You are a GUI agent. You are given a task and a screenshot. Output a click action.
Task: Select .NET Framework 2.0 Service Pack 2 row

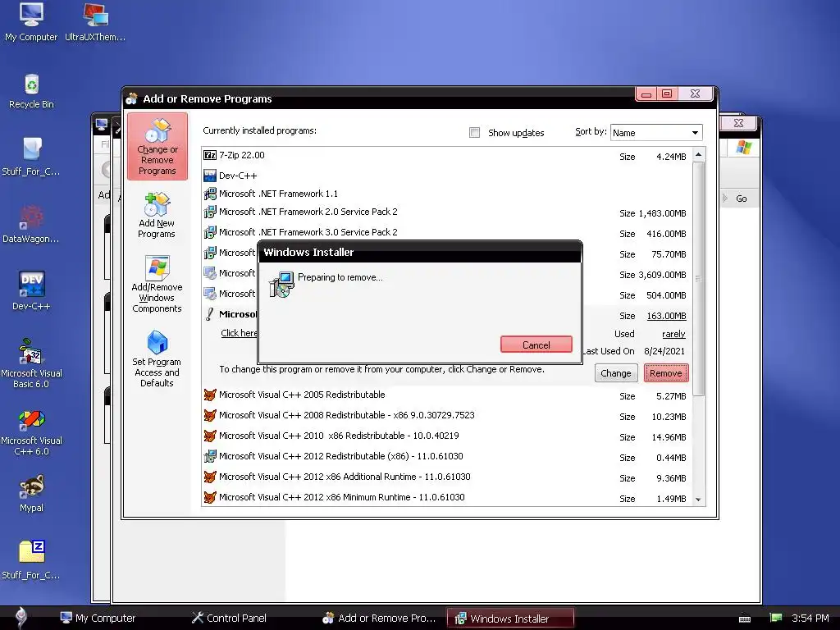click(x=447, y=212)
